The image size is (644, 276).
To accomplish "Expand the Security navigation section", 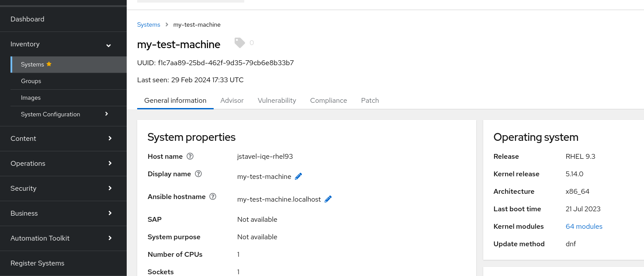I will click(110, 188).
